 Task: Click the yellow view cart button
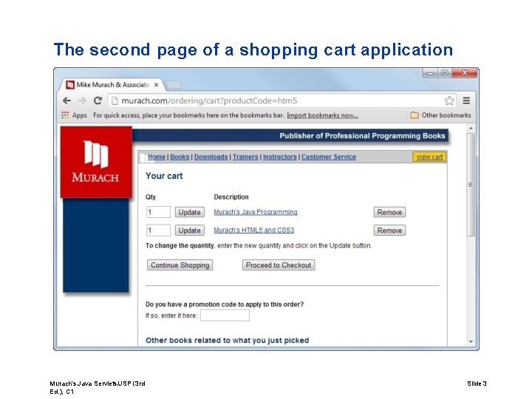tap(429, 157)
